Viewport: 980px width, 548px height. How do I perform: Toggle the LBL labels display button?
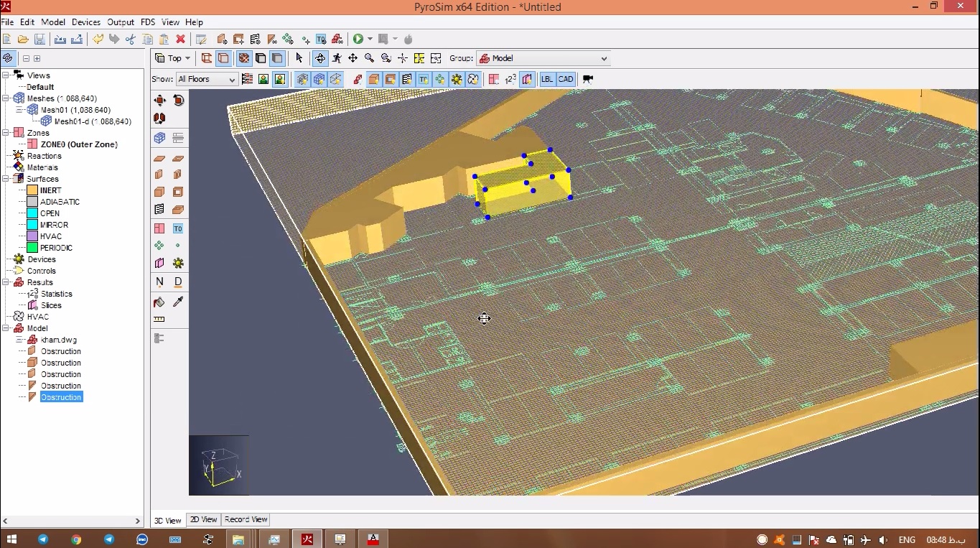[x=547, y=79]
